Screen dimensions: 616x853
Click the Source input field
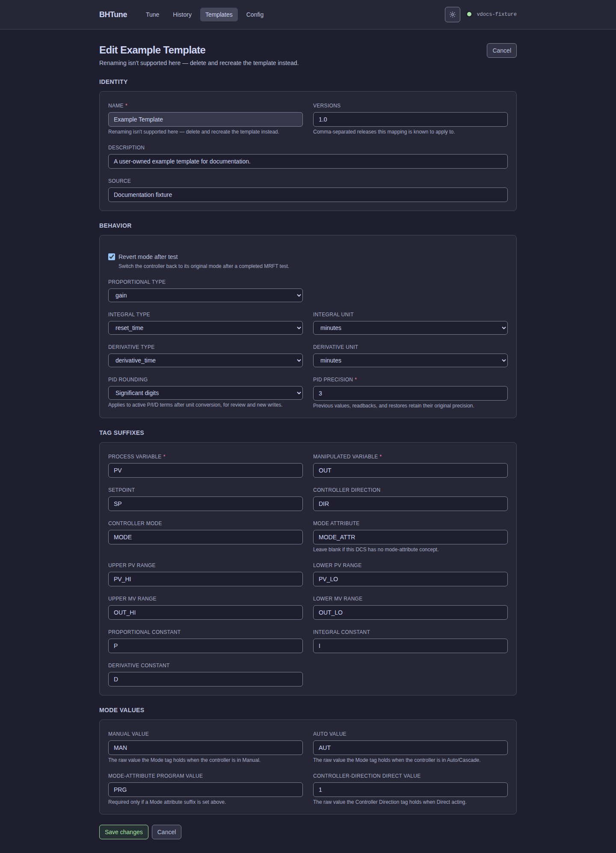pos(308,195)
